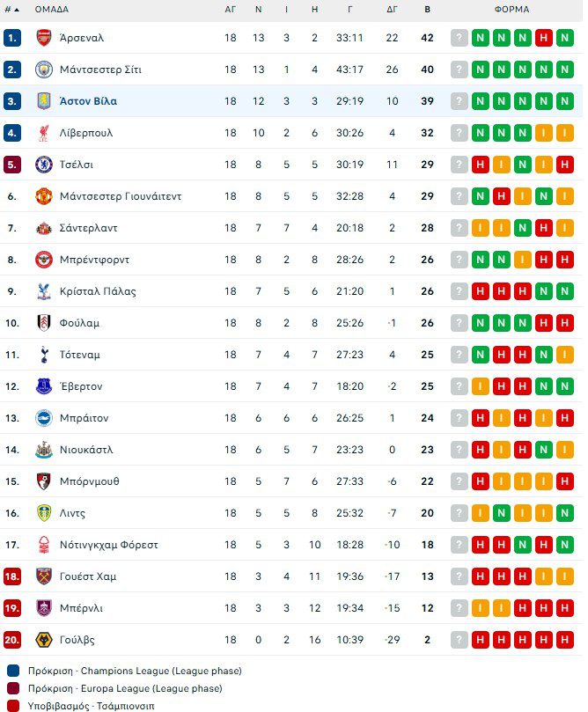Click the Arsenal club crest icon
This screenshot has height=712, width=588.
point(43,38)
